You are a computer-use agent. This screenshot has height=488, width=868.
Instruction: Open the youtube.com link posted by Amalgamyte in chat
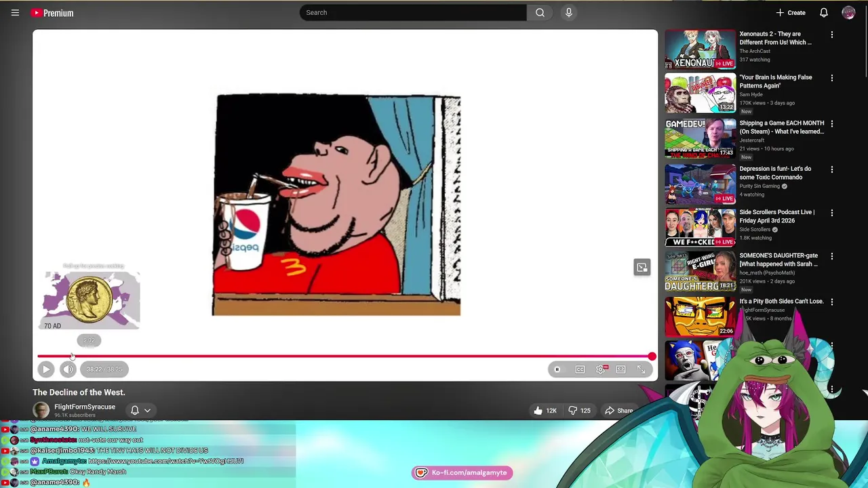pos(165,461)
